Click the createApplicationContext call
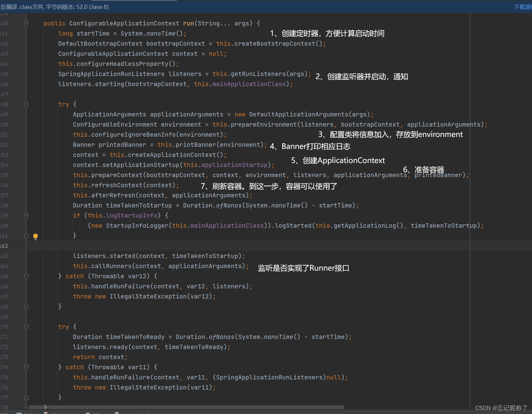This screenshot has height=414, width=532. pyautogui.click(x=172, y=155)
